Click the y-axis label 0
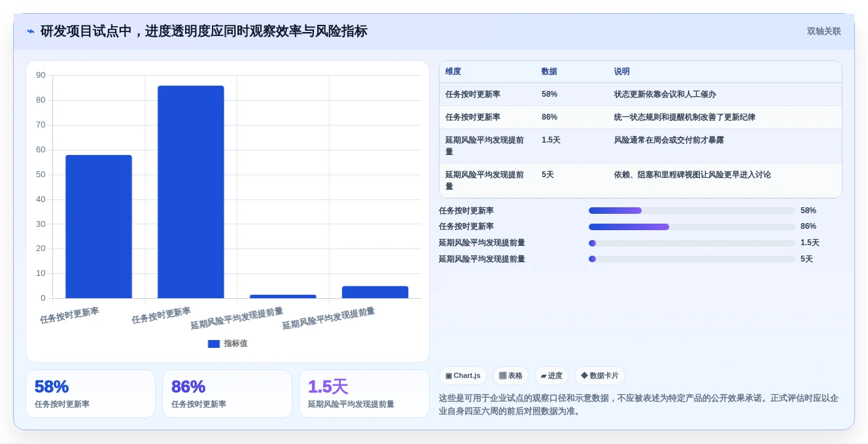Screen dimensions: 868x444 pos(43,298)
